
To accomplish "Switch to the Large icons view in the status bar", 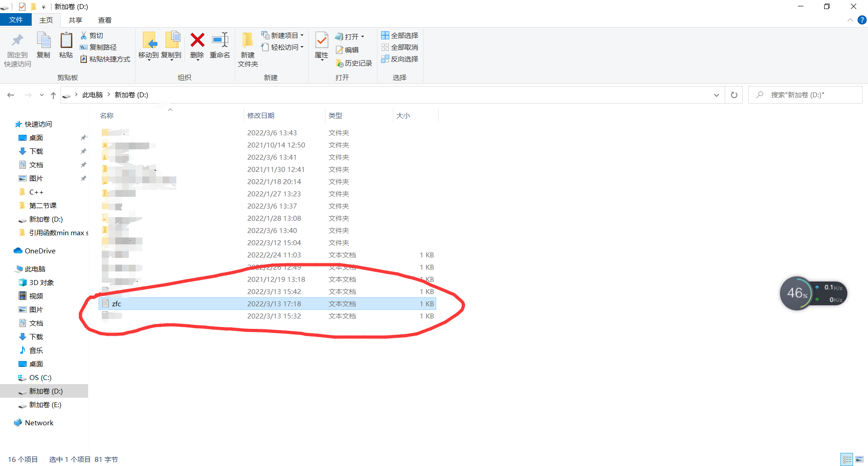I will pyautogui.click(x=859, y=459).
